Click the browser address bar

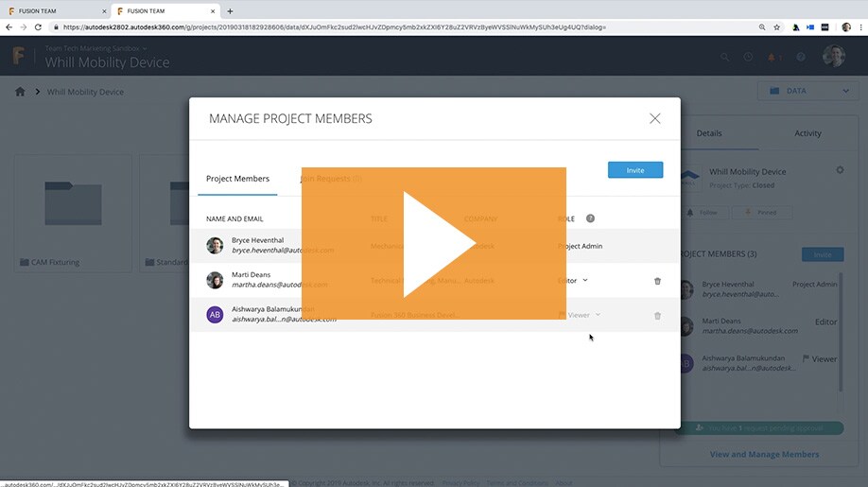tap(378, 27)
